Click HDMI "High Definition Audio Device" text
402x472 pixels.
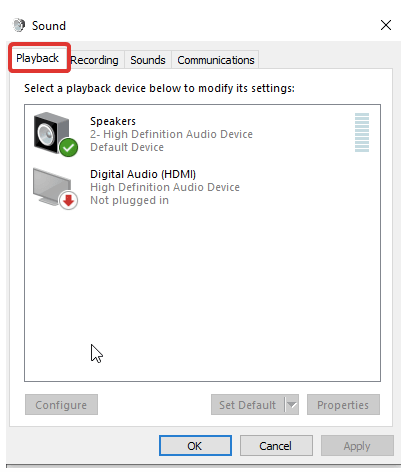165,187
